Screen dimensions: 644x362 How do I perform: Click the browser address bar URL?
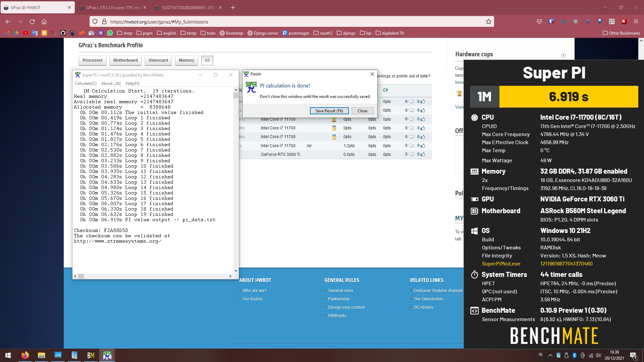pos(159,22)
